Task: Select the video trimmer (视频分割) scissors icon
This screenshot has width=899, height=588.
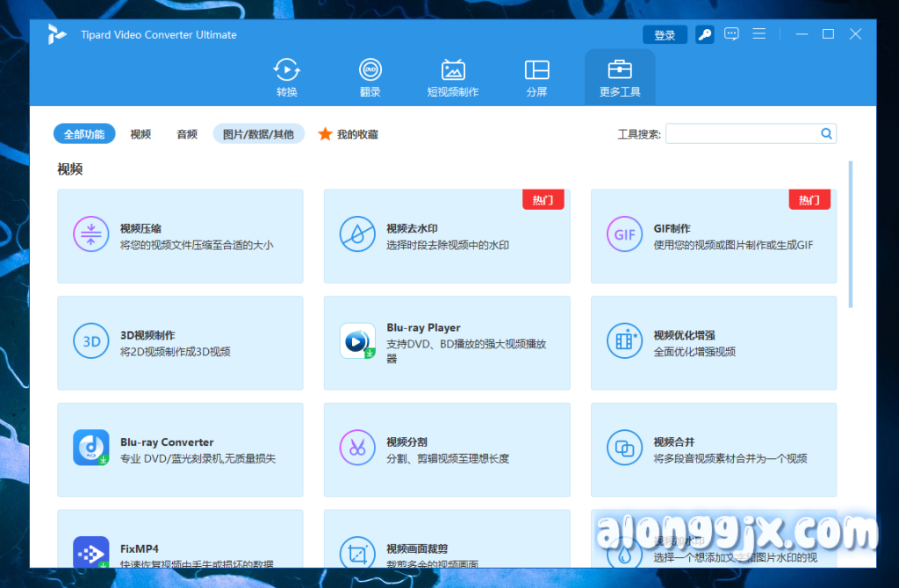Action: [x=357, y=448]
